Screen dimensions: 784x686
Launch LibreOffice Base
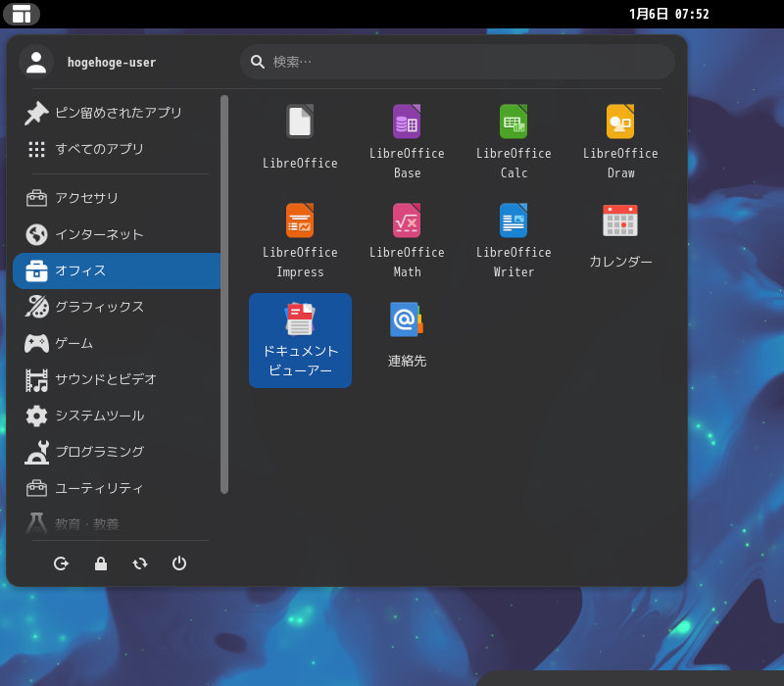click(407, 139)
